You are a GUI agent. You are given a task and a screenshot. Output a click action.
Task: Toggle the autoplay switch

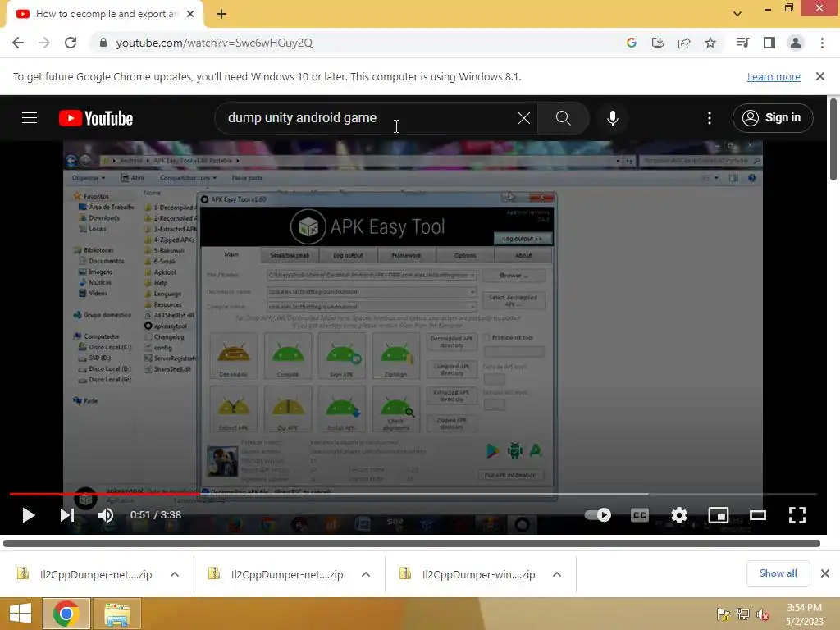click(598, 515)
